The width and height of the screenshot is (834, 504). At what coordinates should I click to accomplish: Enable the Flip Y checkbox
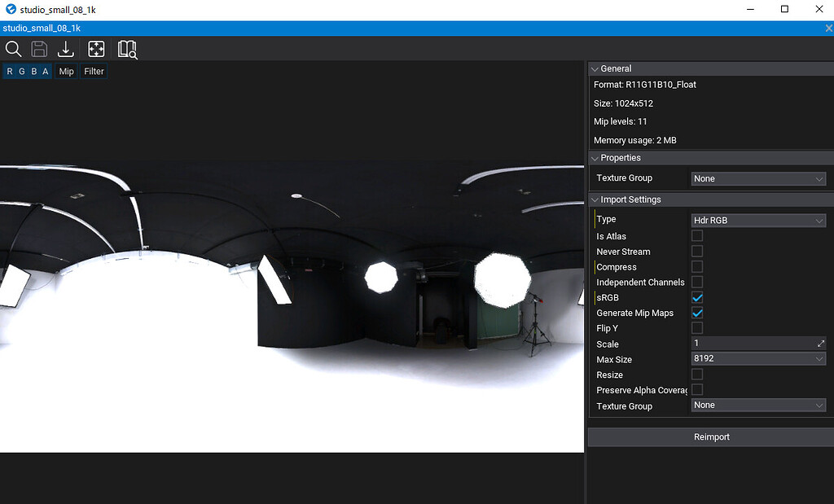coord(697,327)
